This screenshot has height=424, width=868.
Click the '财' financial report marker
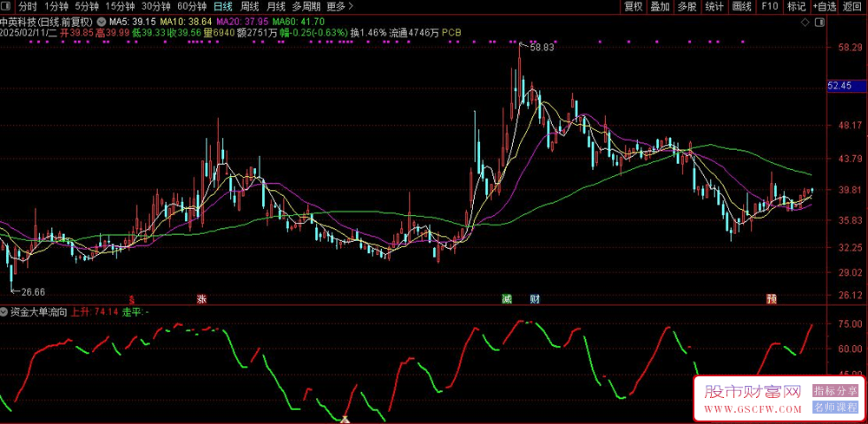536,299
